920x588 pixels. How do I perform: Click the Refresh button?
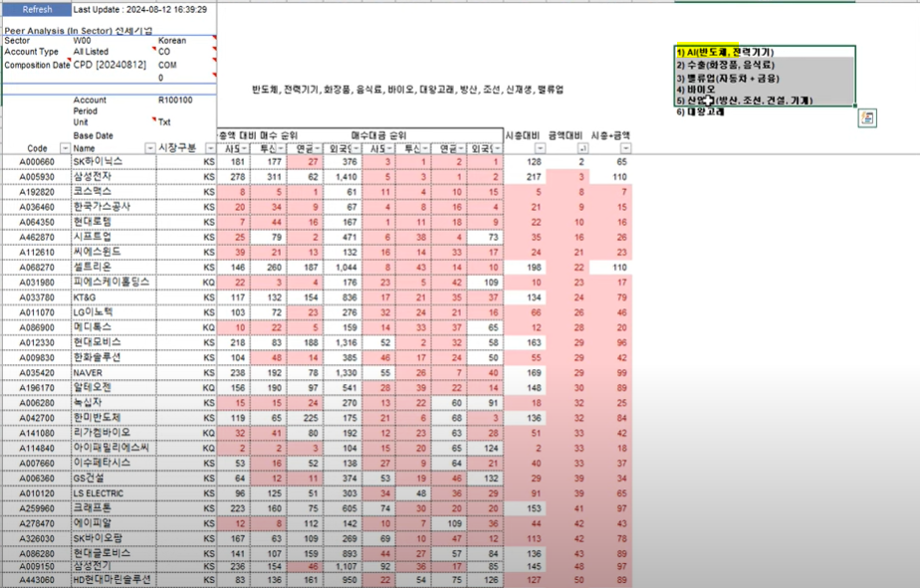coord(37,9)
